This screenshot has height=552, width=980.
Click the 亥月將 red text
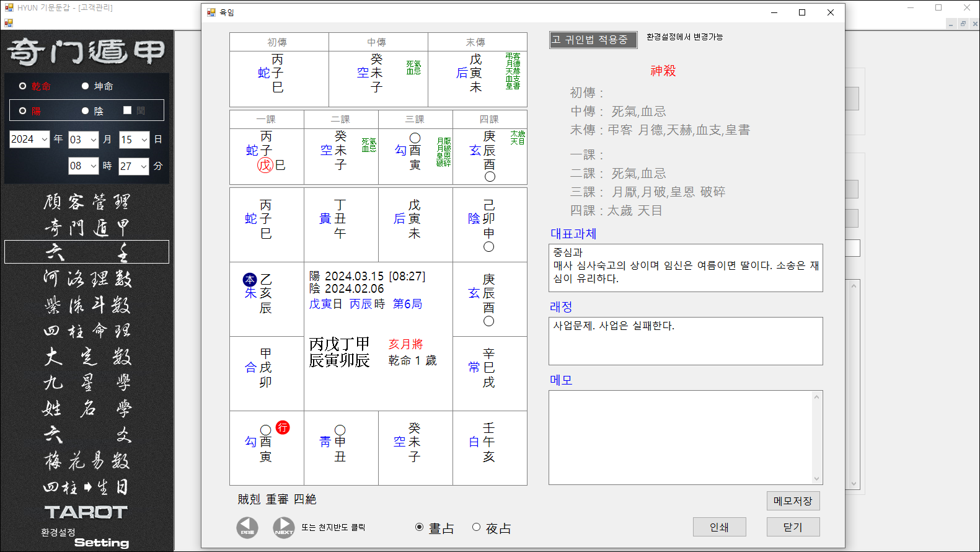coord(406,344)
